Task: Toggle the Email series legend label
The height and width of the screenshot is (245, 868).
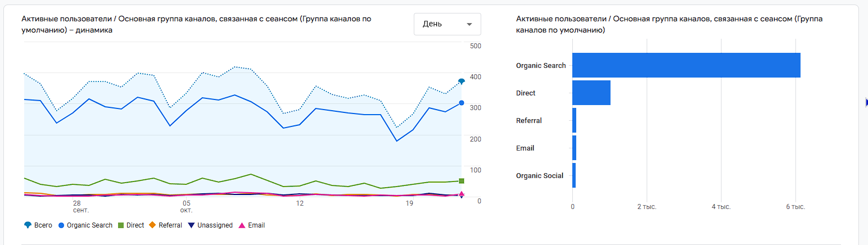Action: pyautogui.click(x=256, y=225)
